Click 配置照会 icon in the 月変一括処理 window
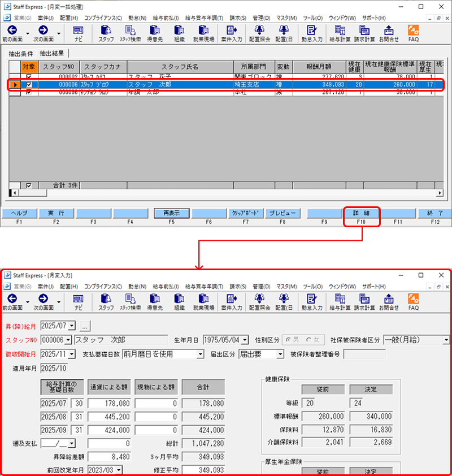The image size is (452, 476). click(259, 33)
